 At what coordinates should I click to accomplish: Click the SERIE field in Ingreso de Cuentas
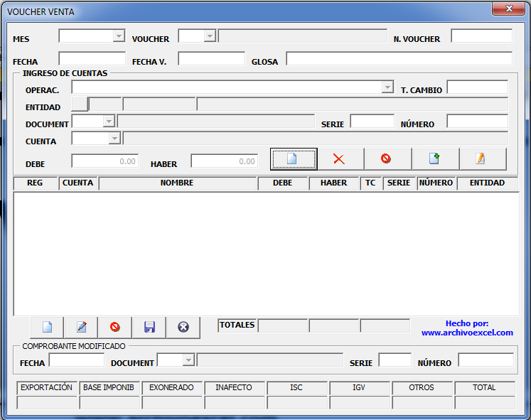tap(372, 121)
